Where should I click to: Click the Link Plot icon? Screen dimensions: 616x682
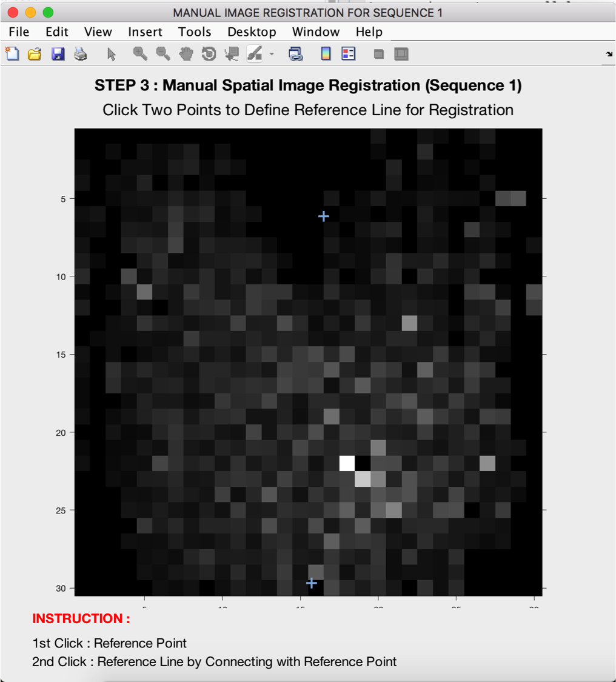coord(295,54)
